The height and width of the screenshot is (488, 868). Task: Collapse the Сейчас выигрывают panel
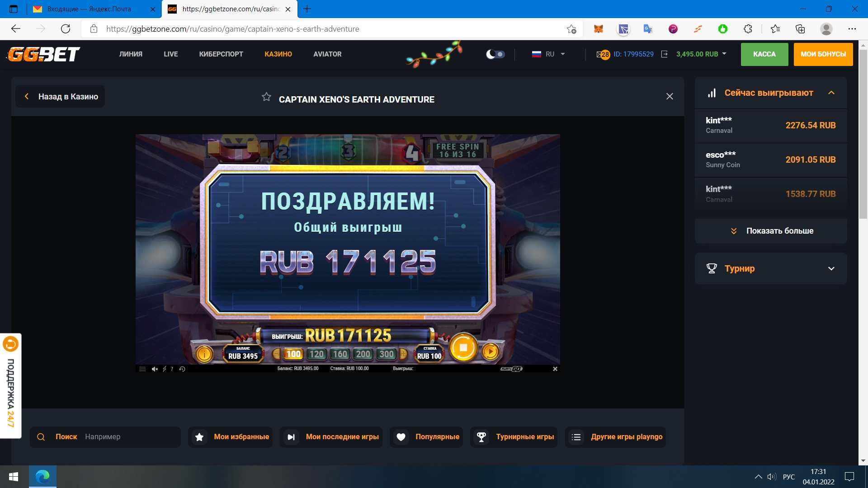coord(831,93)
